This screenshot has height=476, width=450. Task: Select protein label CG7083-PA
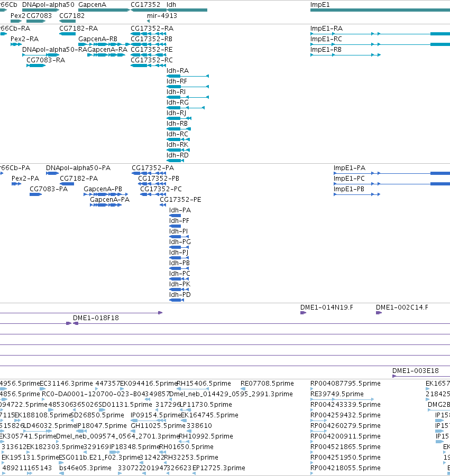click(49, 189)
